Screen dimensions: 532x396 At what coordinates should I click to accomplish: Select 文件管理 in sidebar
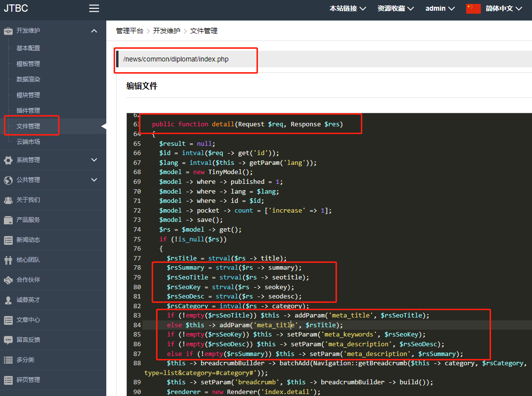click(x=28, y=126)
